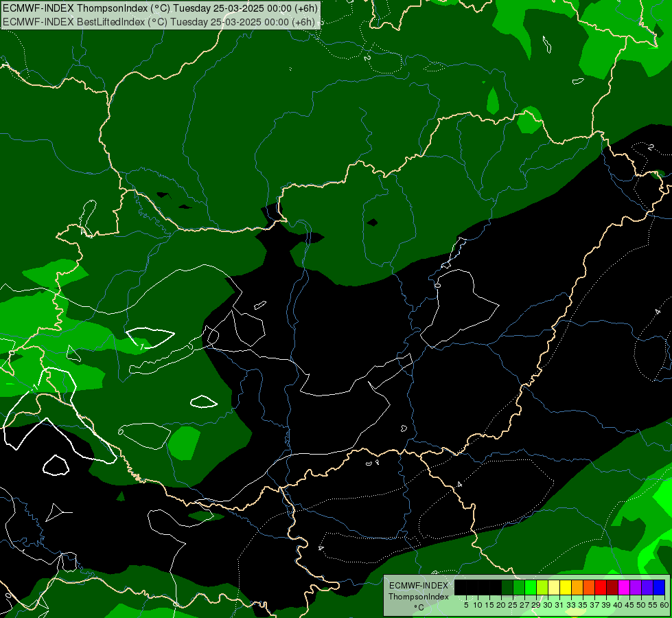The height and width of the screenshot is (618, 672).
Task: Pick the dark green 20–25 legend swatch
Action: tap(507, 587)
